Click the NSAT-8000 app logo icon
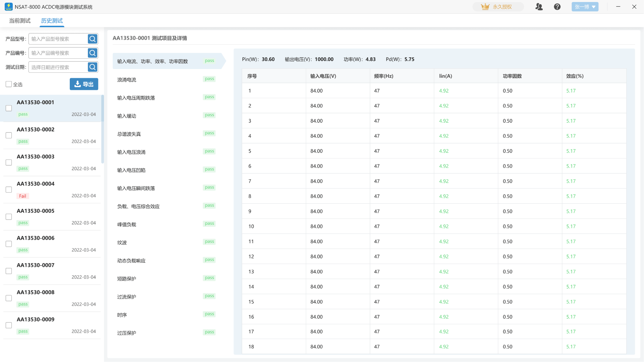 (x=8, y=7)
